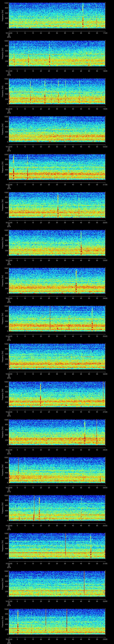Select the 20:00 end-time axis label
114x644 pixels.
point(105,147)
